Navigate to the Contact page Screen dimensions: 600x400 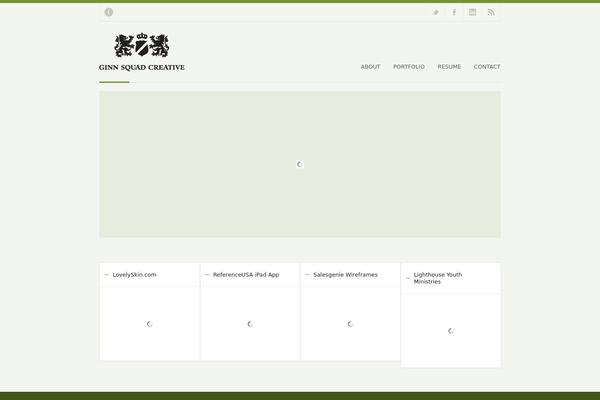(487, 67)
